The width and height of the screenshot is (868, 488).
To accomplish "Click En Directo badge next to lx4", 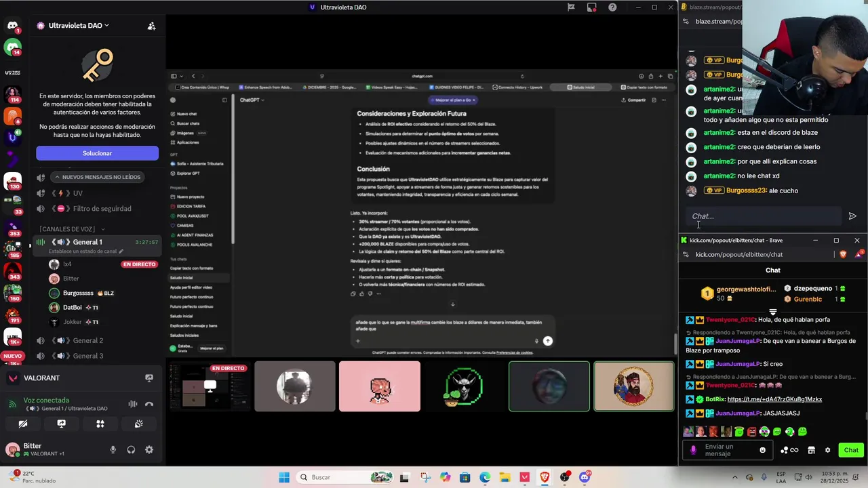I will (139, 264).
